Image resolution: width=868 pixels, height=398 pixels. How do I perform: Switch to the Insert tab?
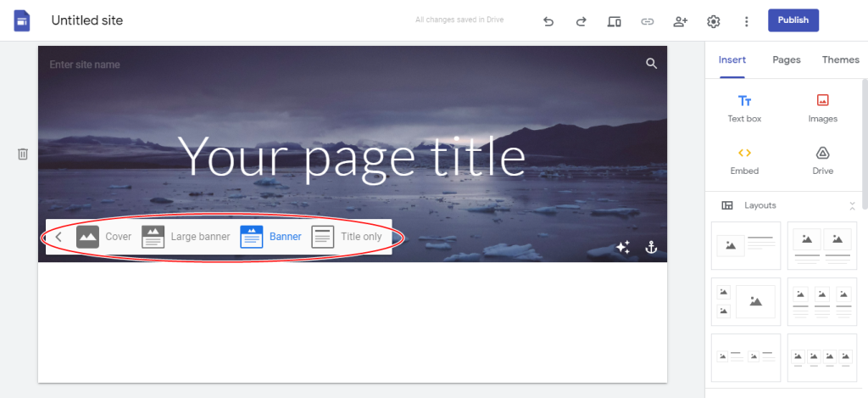point(732,60)
